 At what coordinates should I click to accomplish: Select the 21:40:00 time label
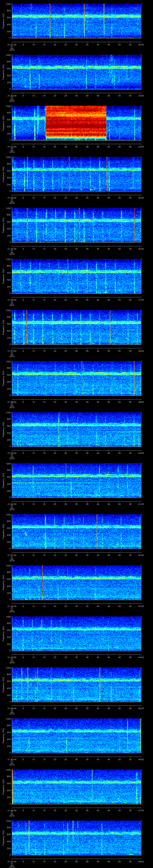12,504
